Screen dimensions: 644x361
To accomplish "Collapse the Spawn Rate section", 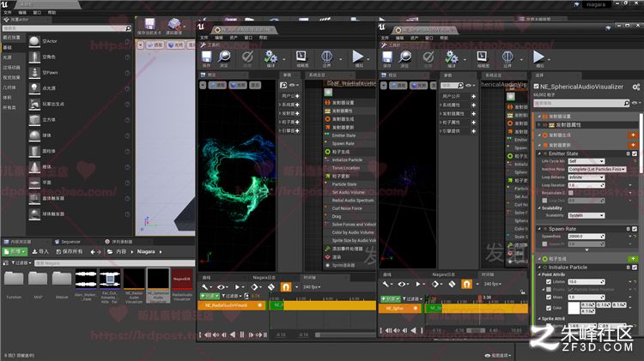I will [x=540, y=229].
